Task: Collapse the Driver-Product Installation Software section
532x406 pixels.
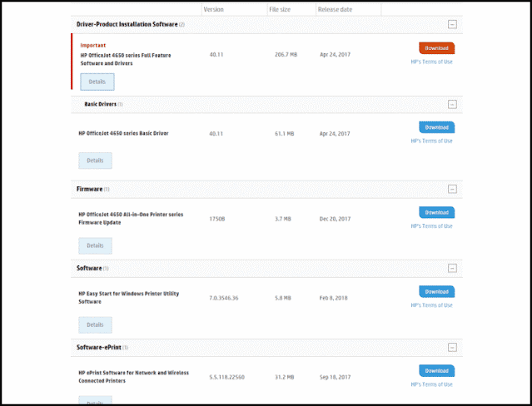Action: [x=452, y=24]
